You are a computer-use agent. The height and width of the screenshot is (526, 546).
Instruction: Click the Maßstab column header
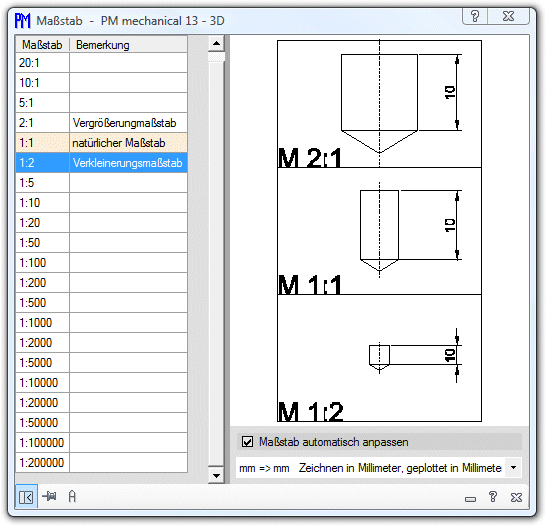coord(42,45)
